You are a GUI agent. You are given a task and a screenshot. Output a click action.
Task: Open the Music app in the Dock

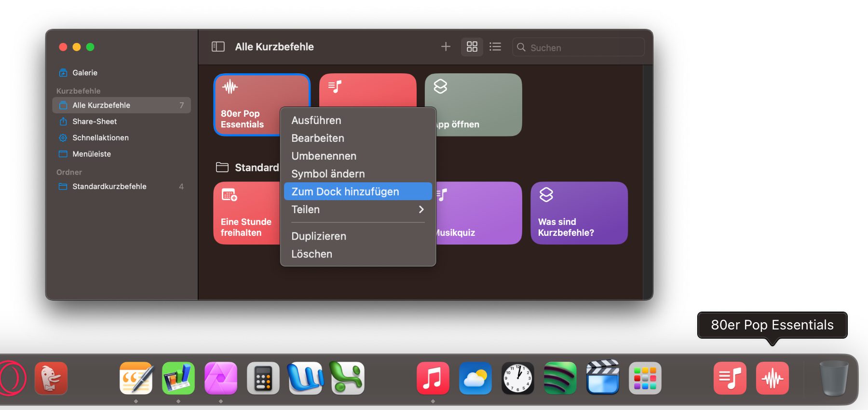tap(433, 379)
